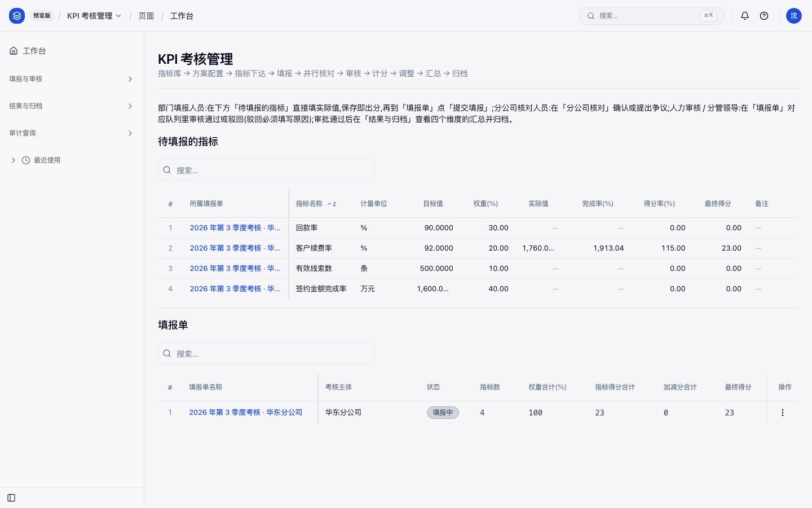
Task: Sort by the 权重合计(%) column header
Action: (548, 387)
